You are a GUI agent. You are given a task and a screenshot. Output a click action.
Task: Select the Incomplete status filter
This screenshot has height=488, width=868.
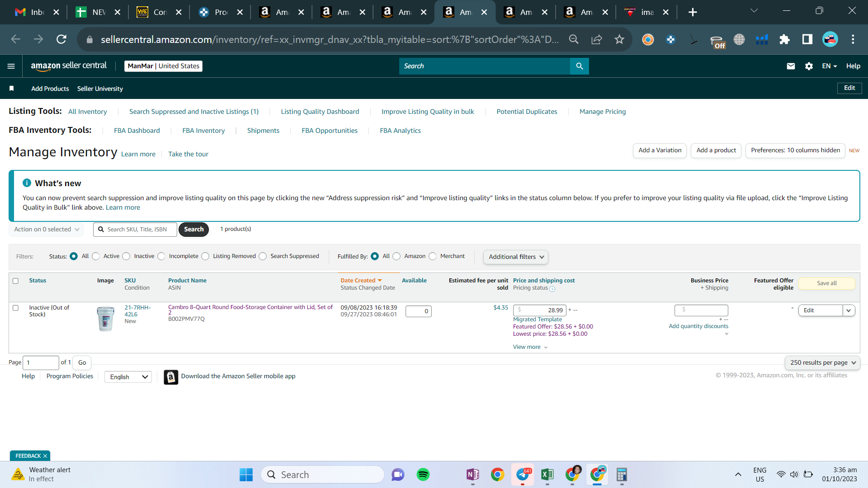click(161, 256)
